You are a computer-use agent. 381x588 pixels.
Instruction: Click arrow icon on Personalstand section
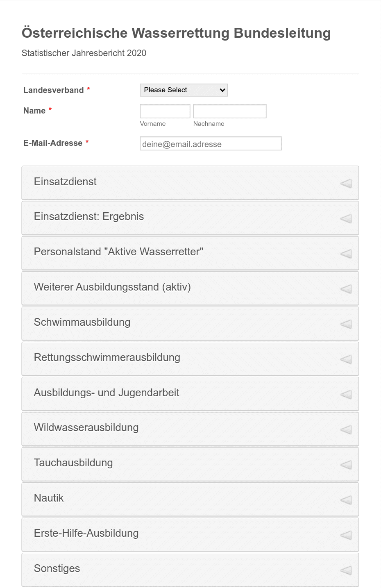click(x=346, y=254)
